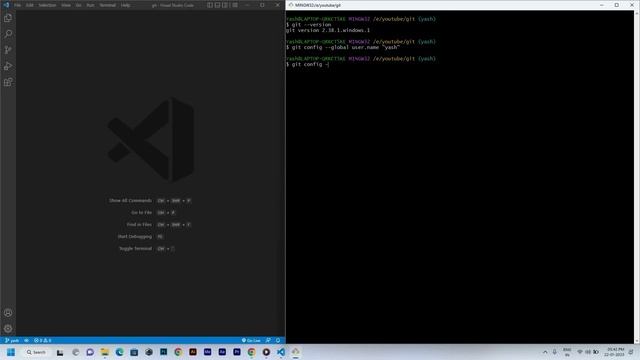
Task: Toggle panel layout button in title bar
Action: pos(218,5)
